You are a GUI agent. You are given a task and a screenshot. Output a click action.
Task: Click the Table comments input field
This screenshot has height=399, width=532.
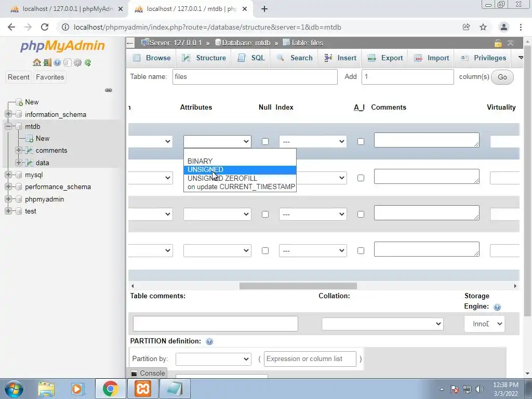[216, 324]
